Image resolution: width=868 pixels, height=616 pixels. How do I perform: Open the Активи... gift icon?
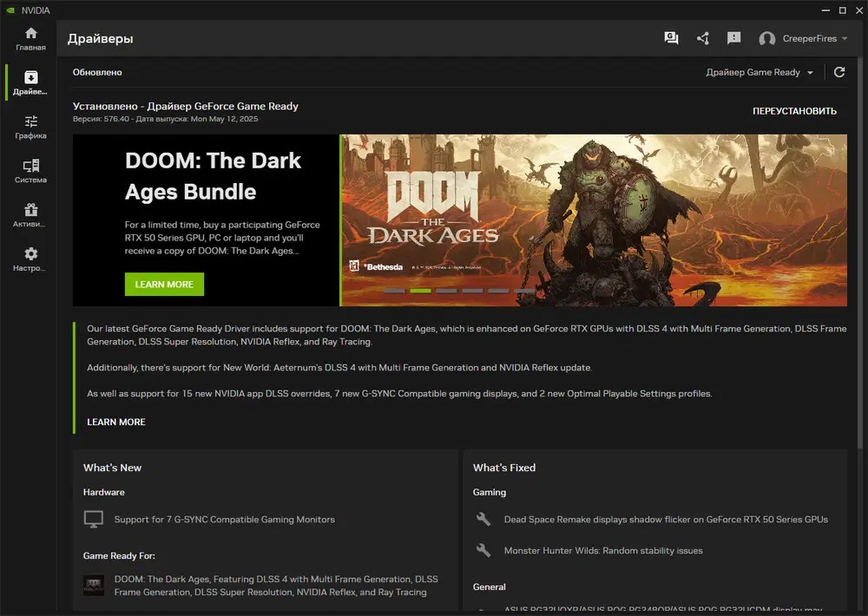[31, 215]
